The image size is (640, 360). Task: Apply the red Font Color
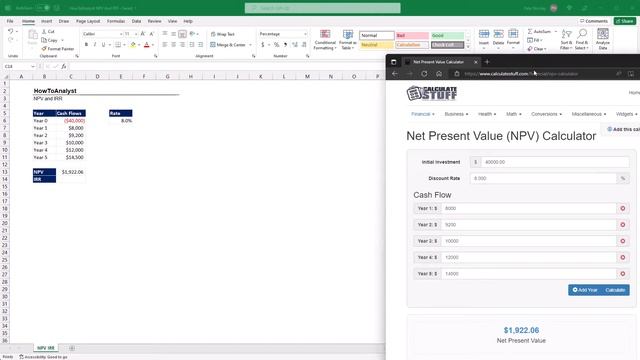click(147, 44)
